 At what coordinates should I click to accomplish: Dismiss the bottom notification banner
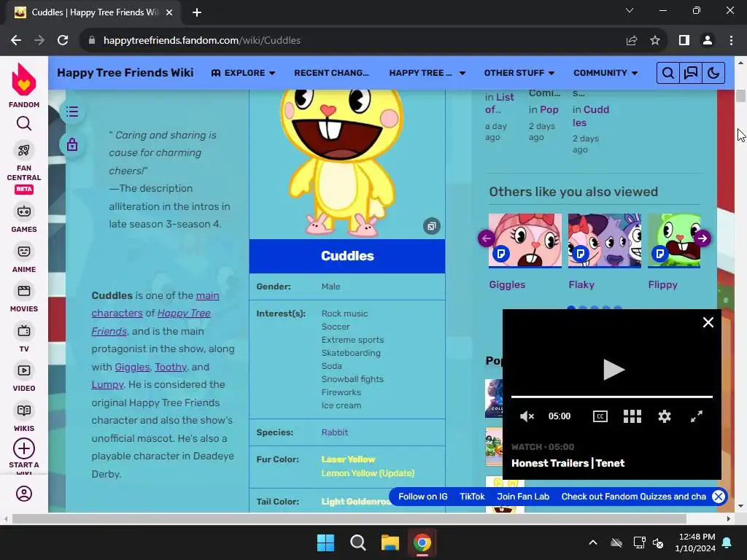719,497
